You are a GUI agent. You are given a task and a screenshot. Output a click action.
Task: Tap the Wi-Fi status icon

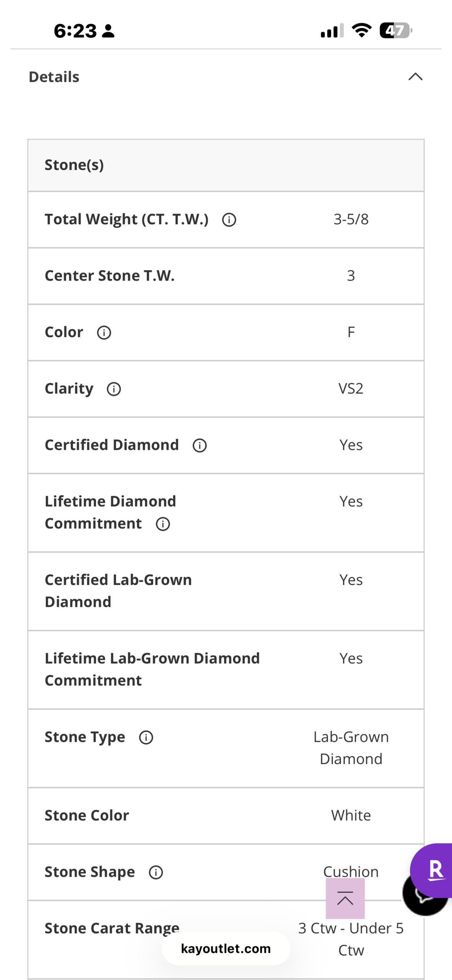click(361, 30)
